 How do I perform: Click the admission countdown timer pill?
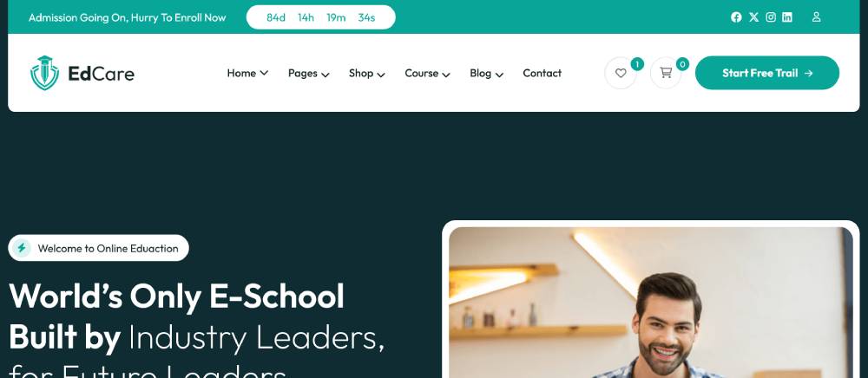tap(320, 17)
